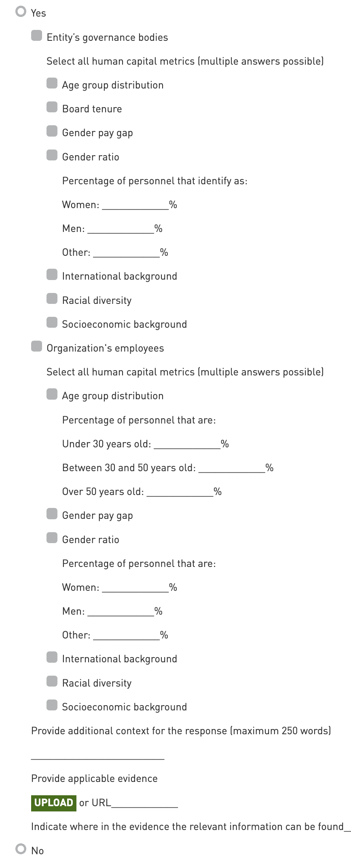Click the URL input field

pyautogui.click(x=144, y=803)
